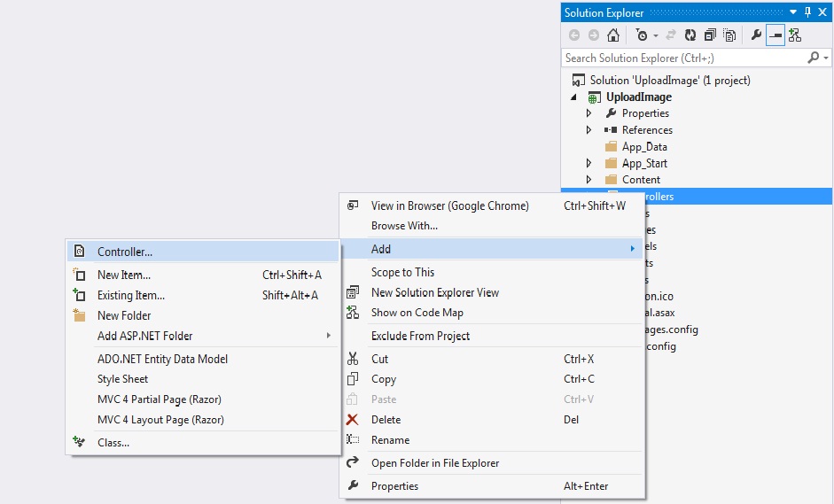Image resolution: width=834 pixels, height=504 pixels.
Task: Choose Copy from the context menu
Action: (x=492, y=379)
